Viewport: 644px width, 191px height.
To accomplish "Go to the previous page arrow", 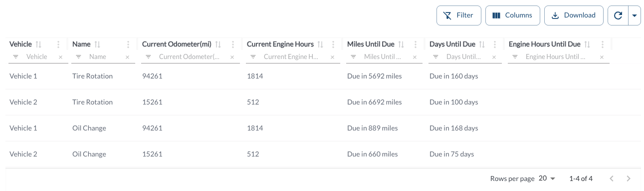I will (612, 178).
